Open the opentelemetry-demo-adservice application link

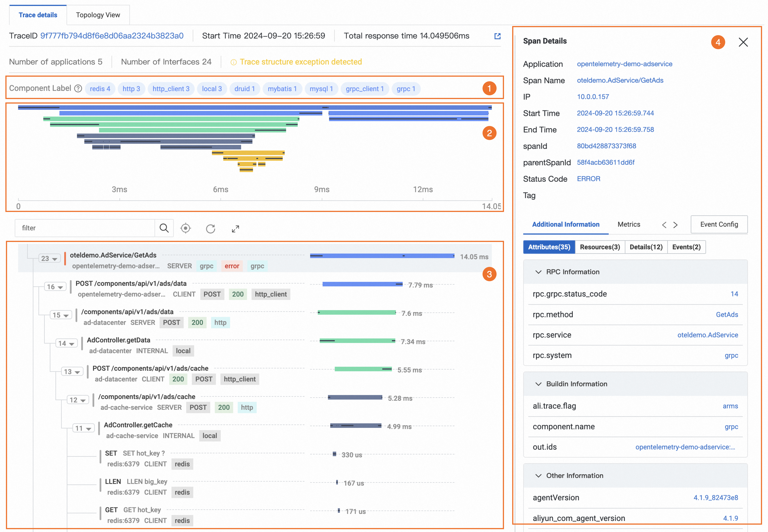[624, 64]
